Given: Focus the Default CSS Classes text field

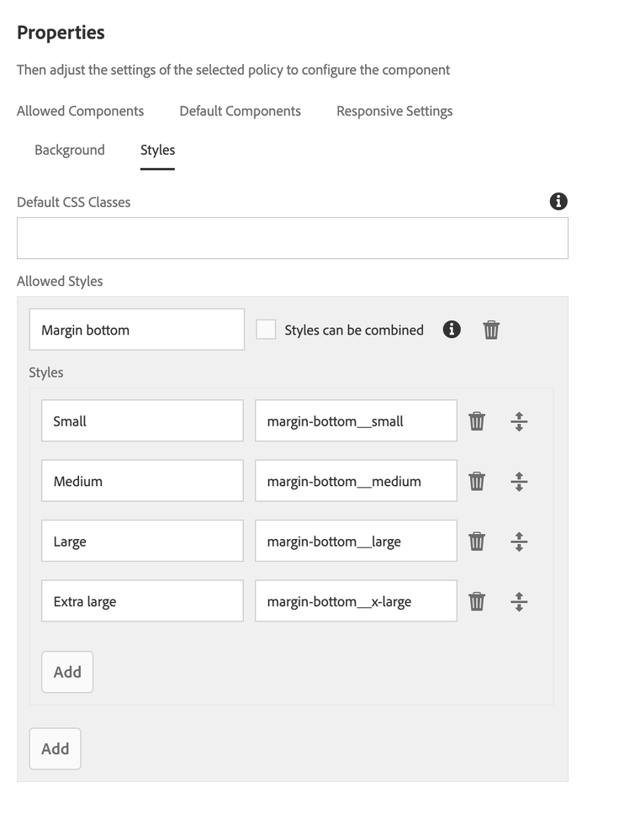Looking at the screenshot, I should tap(292, 238).
